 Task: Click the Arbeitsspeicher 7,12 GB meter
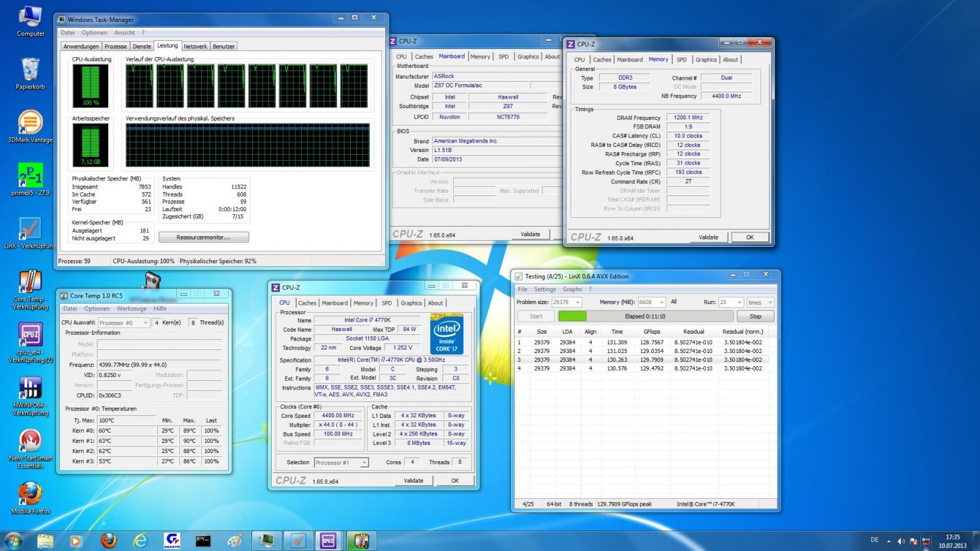91,145
